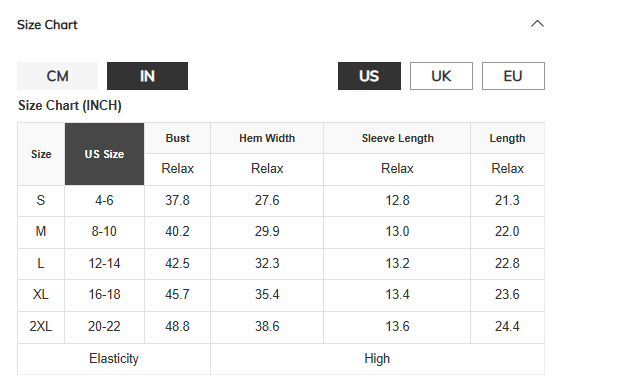
Task: Click the Bust column header
Action: pyautogui.click(x=178, y=138)
